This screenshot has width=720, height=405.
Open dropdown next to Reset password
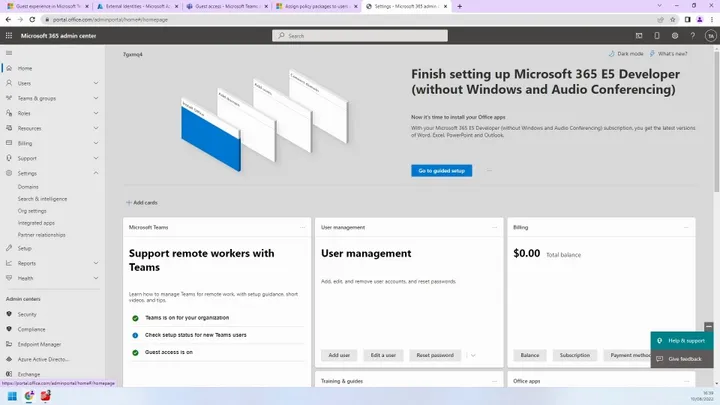click(x=473, y=355)
